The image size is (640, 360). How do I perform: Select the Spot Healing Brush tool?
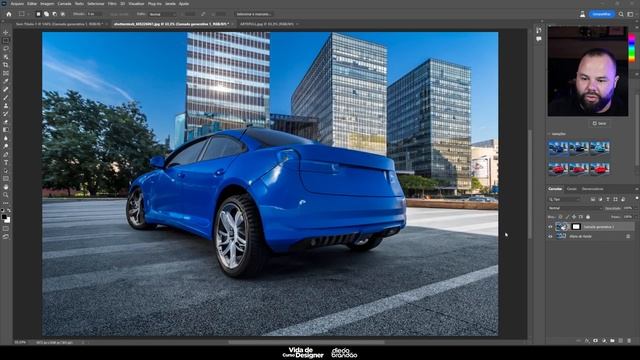6,89
